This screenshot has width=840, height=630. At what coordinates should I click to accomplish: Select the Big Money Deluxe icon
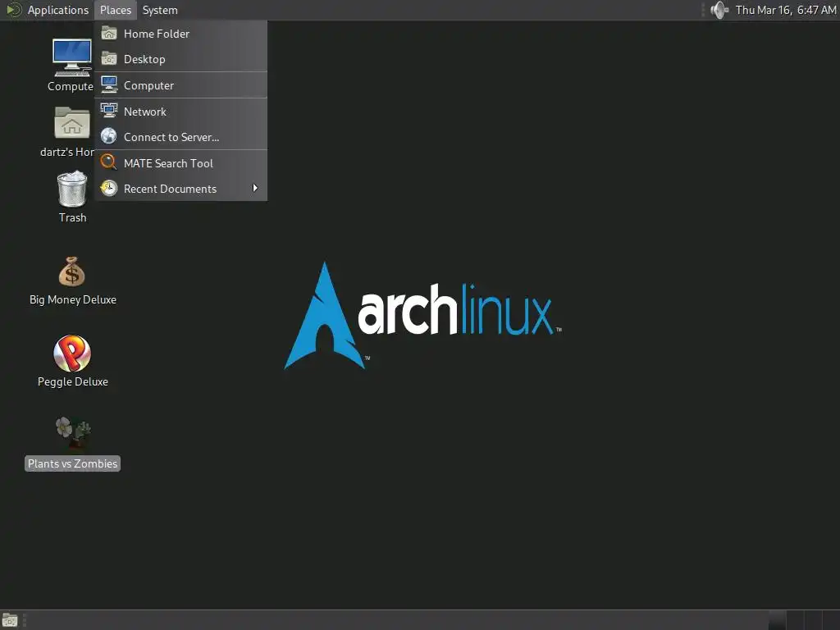point(72,272)
